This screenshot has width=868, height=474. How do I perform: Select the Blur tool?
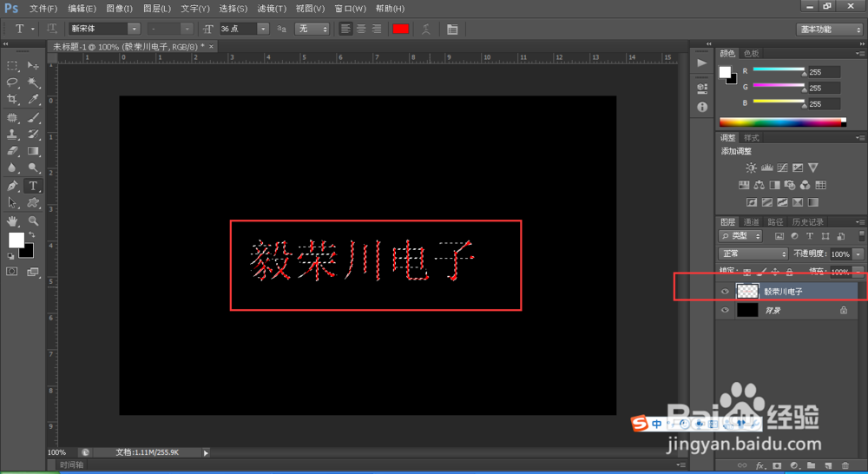(x=11, y=168)
